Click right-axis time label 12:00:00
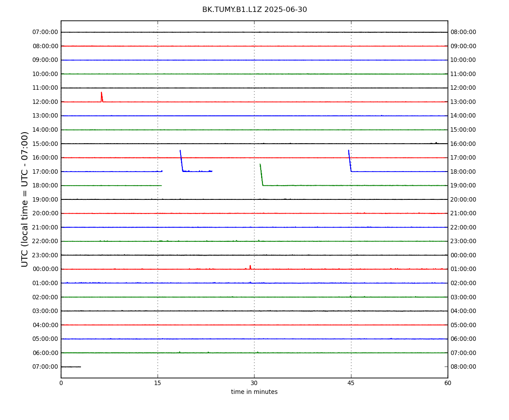 pyautogui.click(x=463, y=88)
